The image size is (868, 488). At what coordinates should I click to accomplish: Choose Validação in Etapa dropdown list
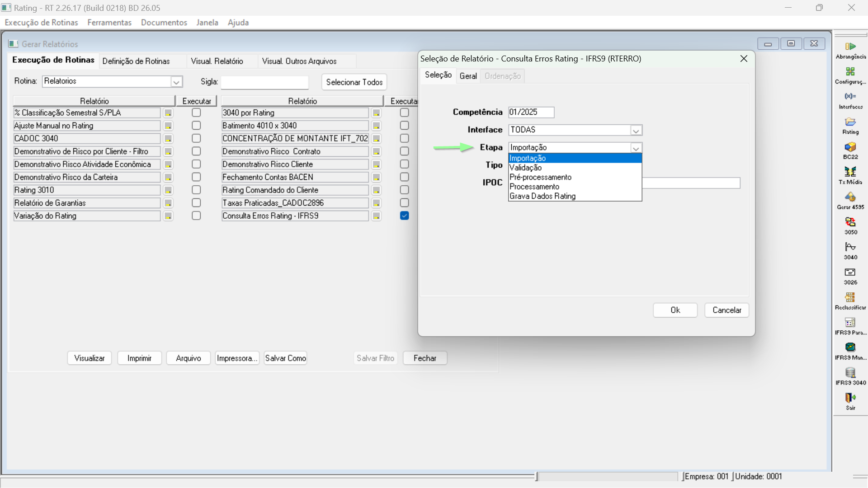pyautogui.click(x=525, y=168)
